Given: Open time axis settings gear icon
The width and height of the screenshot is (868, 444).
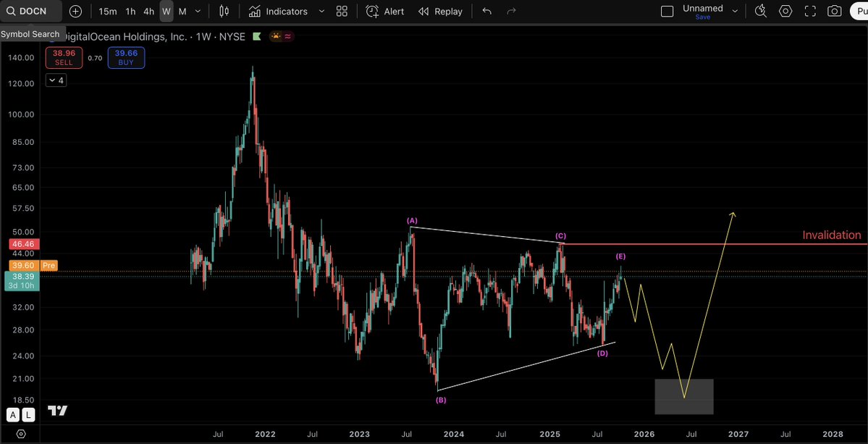Looking at the screenshot, I should [20, 434].
